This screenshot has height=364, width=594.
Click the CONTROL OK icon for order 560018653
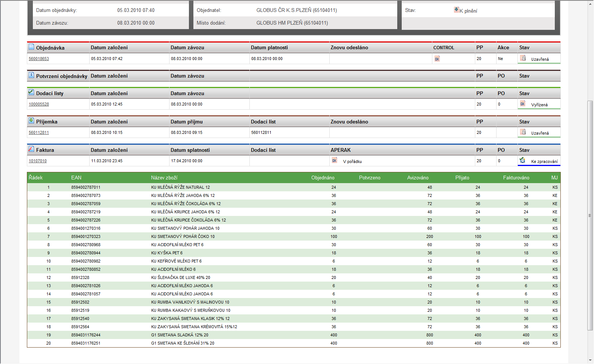[x=437, y=59]
